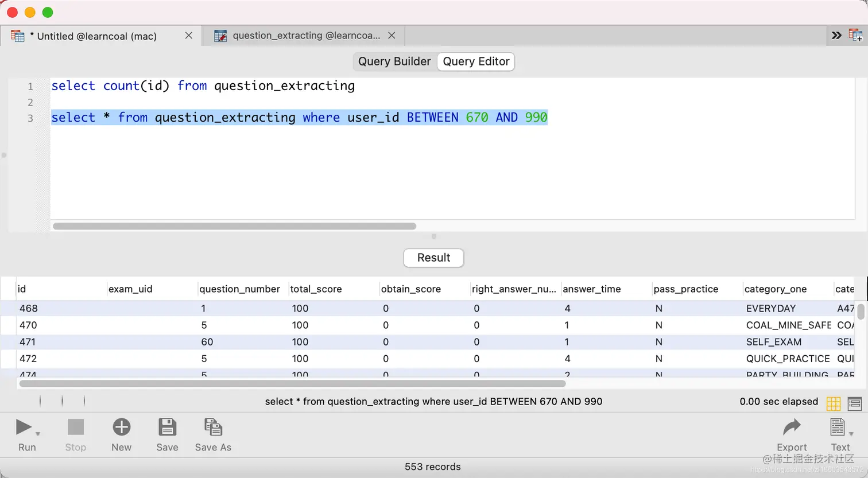Save the query using floppy icon

tap(167, 428)
